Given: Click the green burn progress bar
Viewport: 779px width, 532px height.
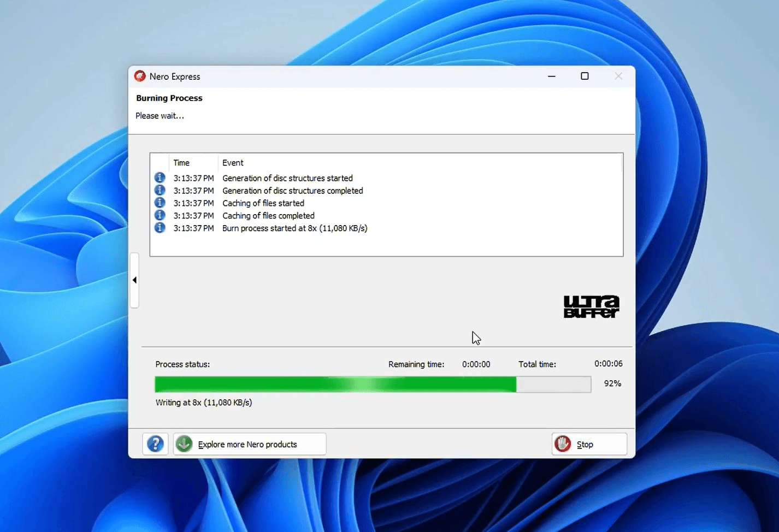Looking at the screenshot, I should pos(373,384).
